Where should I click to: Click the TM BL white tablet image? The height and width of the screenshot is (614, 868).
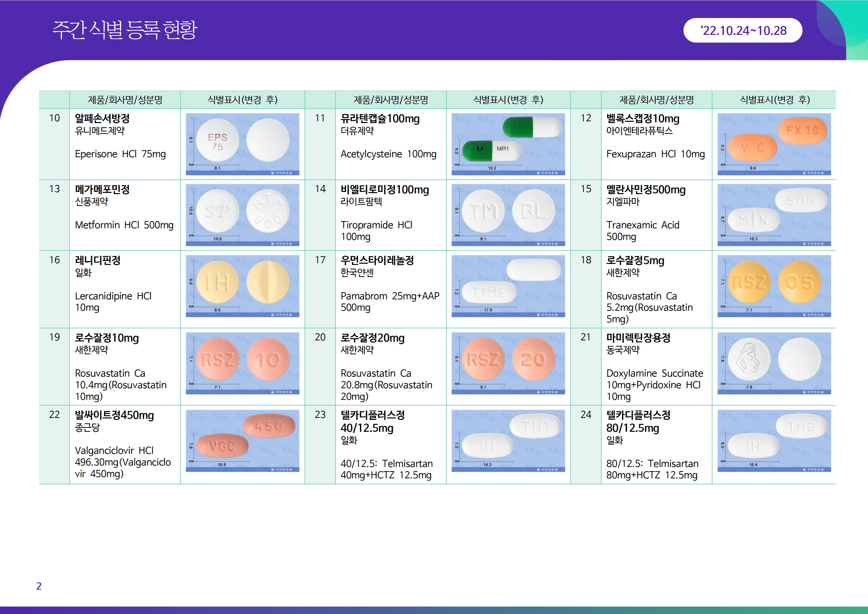pos(508,214)
